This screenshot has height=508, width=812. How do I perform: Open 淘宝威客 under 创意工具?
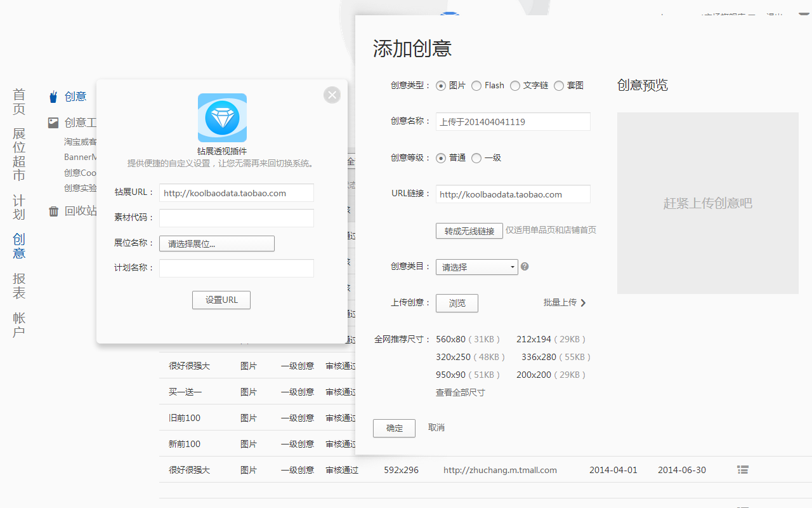81,142
